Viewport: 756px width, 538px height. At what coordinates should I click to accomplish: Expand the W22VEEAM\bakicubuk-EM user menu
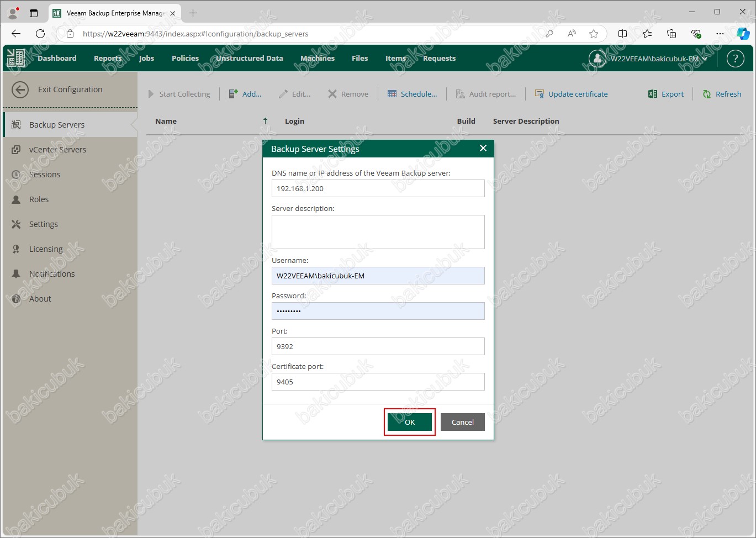648,59
